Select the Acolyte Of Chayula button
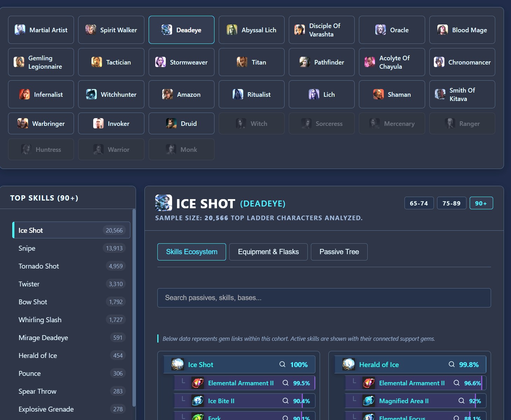 pos(392,62)
